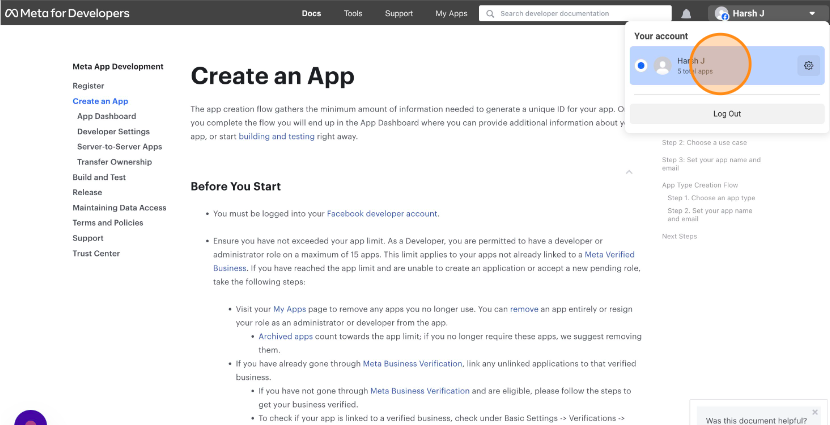The width and height of the screenshot is (830, 425).
Task: Follow the building and testing link
Action: click(x=276, y=136)
